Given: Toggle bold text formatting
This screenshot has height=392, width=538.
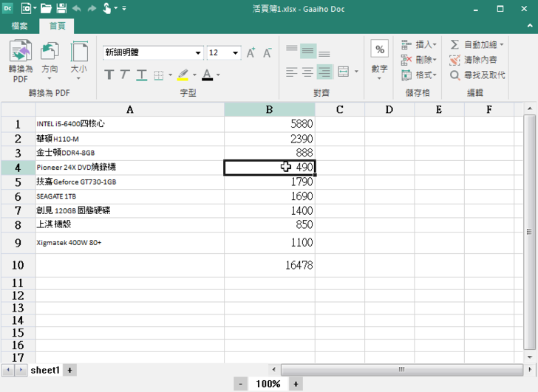Looking at the screenshot, I should 109,75.
